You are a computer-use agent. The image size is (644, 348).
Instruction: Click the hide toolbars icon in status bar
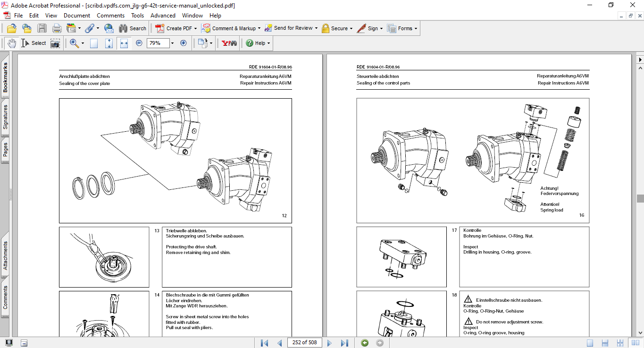24,343
